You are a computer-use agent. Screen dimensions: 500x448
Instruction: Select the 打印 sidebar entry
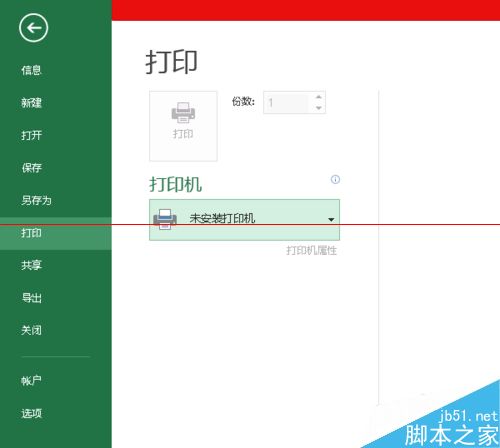click(56, 233)
